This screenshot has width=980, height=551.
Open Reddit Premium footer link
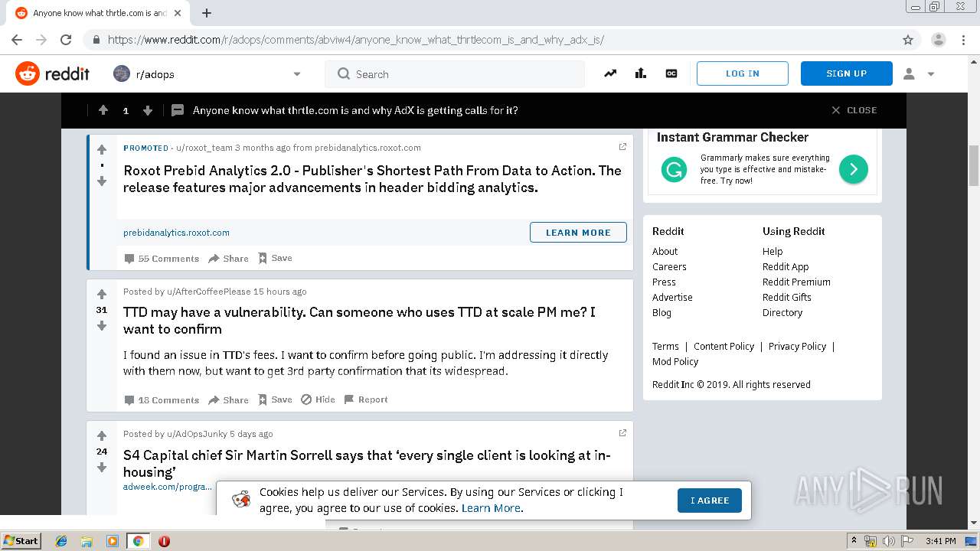click(796, 282)
